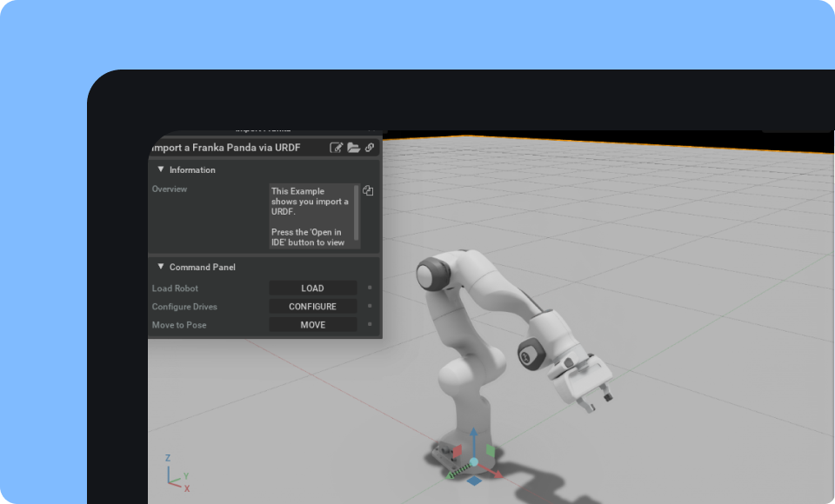Click the Overview text box scrollbar
The height and width of the screenshot is (504, 835).
pyautogui.click(x=357, y=215)
